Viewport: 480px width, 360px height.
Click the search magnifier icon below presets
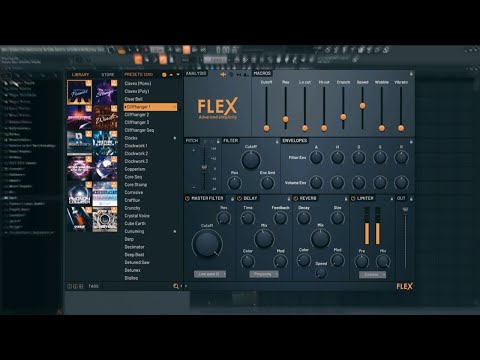pyautogui.click(x=176, y=286)
